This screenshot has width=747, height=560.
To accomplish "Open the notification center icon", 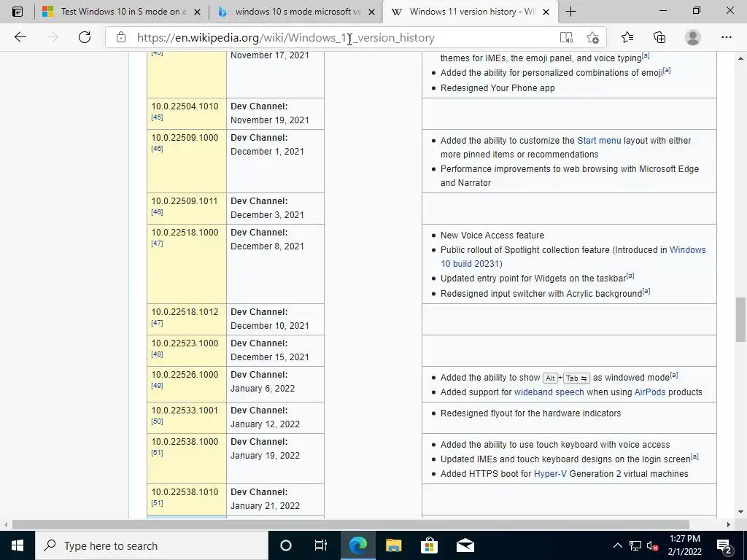I will click(x=724, y=546).
